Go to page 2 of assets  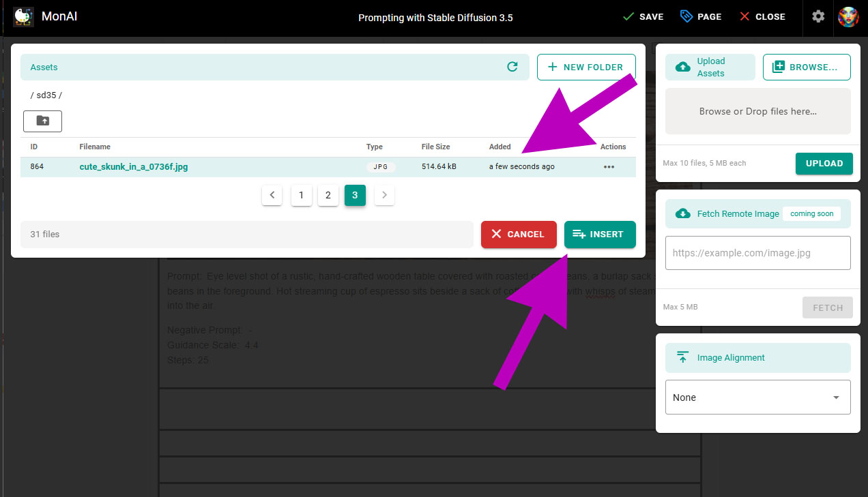(x=328, y=196)
